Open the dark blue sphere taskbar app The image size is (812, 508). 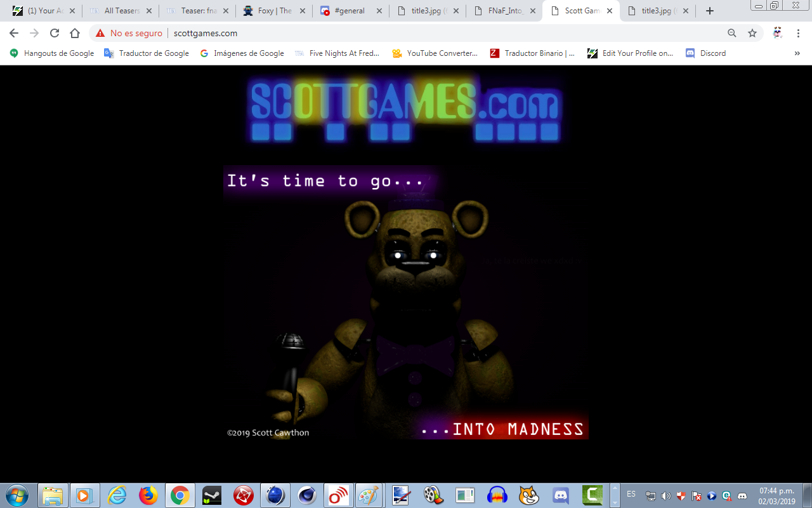coord(275,495)
